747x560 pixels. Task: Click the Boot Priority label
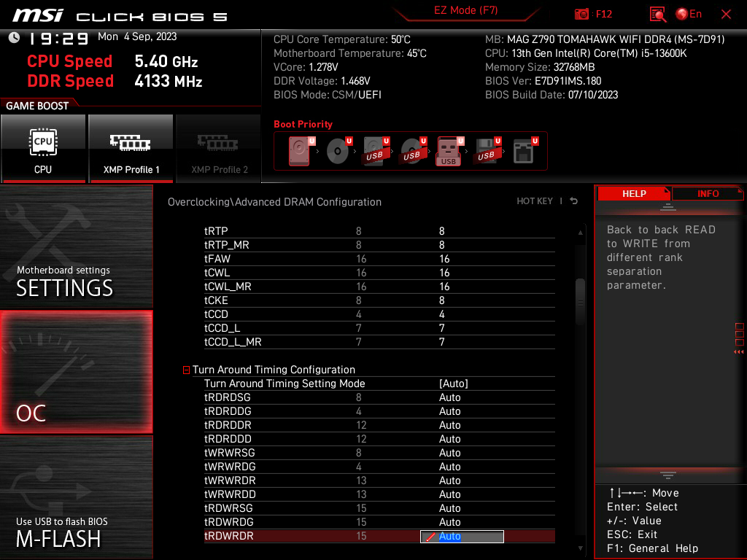pos(303,124)
